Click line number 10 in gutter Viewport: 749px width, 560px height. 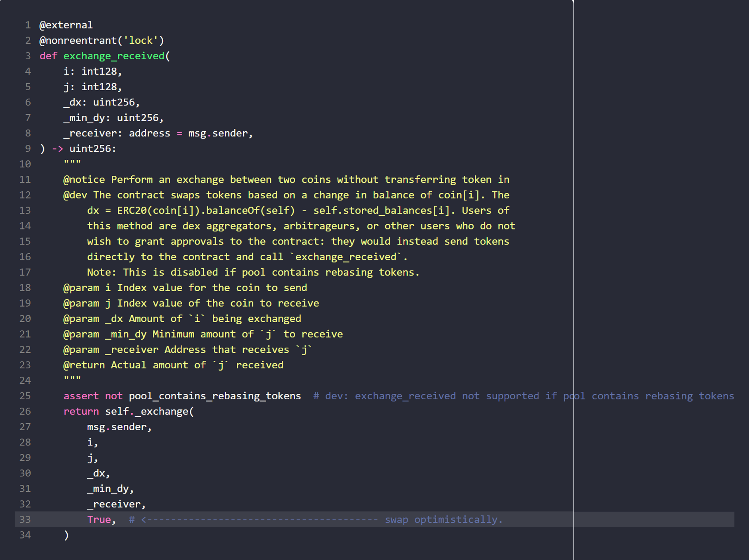tap(25, 164)
